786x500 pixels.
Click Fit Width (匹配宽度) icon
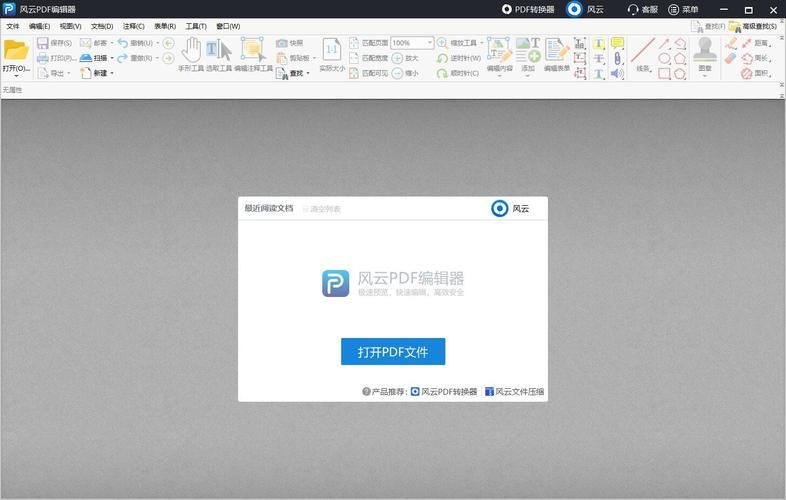tap(354, 58)
